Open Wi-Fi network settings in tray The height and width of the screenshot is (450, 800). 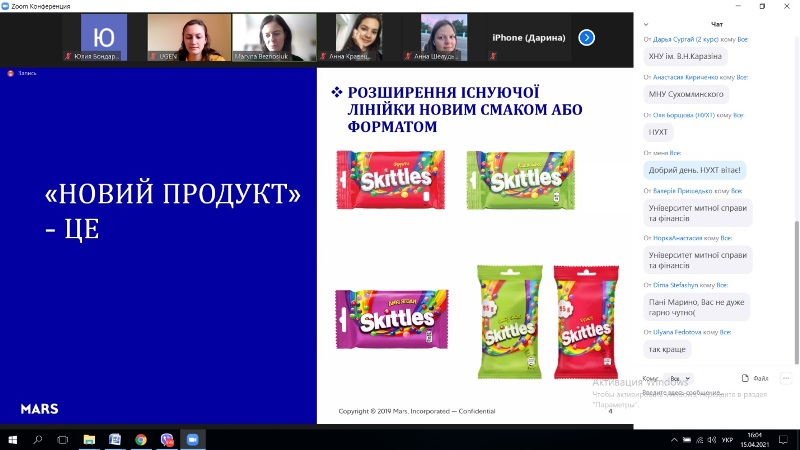(699, 440)
